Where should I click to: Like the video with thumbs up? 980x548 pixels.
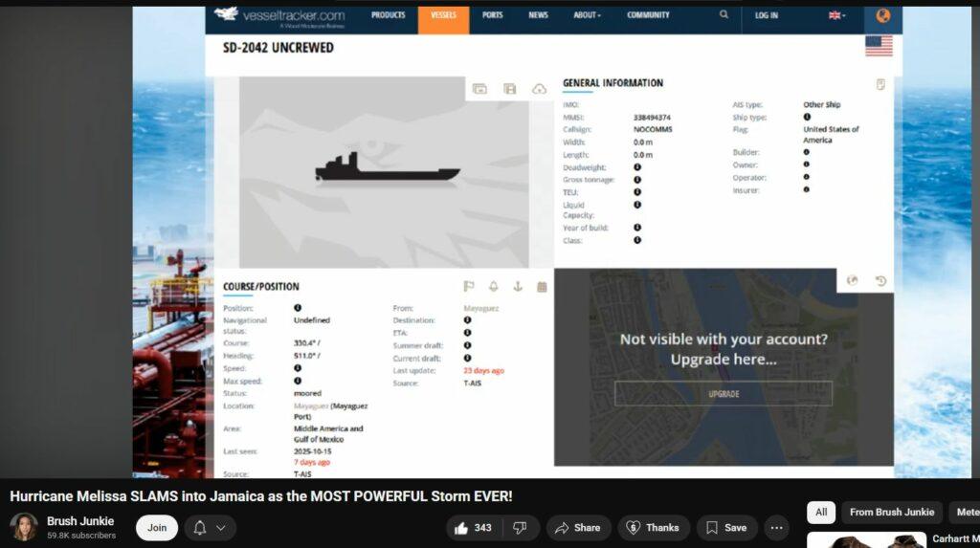tap(473, 527)
